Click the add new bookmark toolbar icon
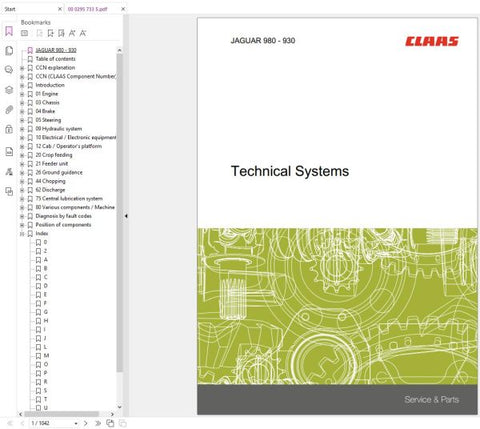 click(x=50, y=33)
